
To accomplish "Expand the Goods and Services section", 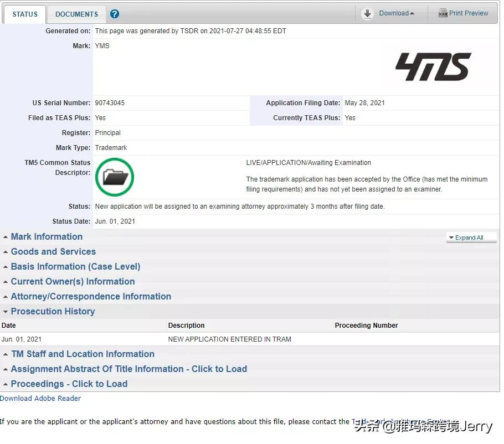I will coord(53,251).
